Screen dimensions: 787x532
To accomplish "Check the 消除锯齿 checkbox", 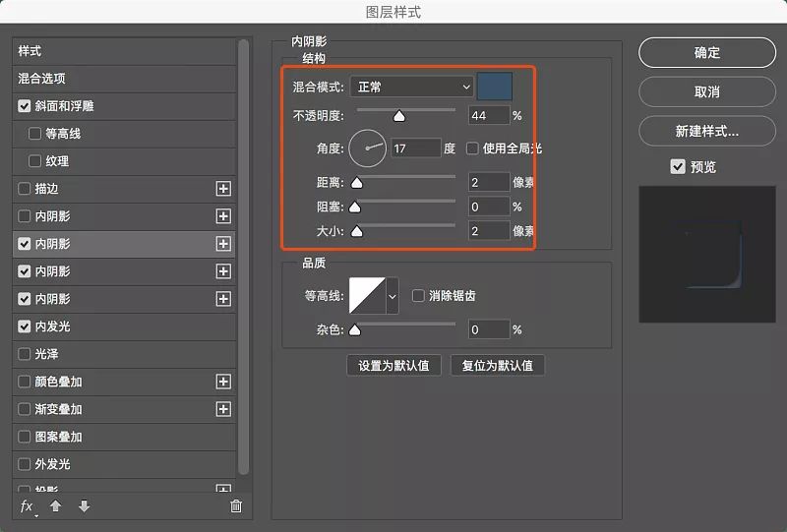I will pyautogui.click(x=418, y=296).
